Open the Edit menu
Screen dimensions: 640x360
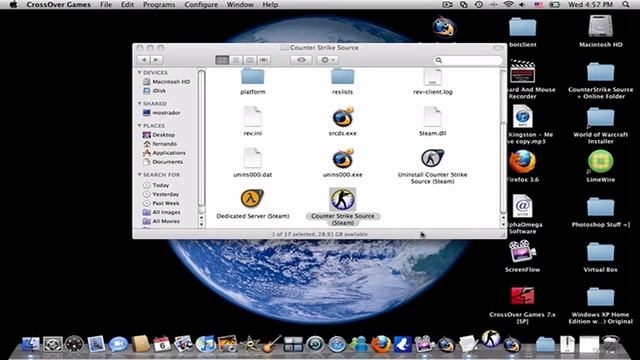click(127, 5)
